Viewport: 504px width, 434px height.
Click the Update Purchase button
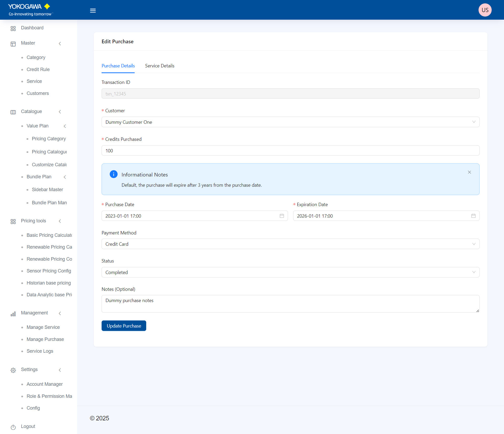pos(124,326)
